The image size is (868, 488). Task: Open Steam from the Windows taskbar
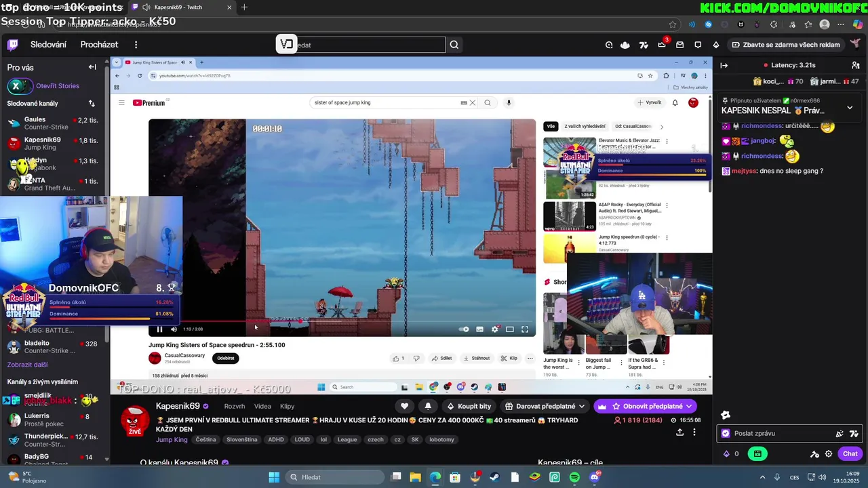(495, 477)
